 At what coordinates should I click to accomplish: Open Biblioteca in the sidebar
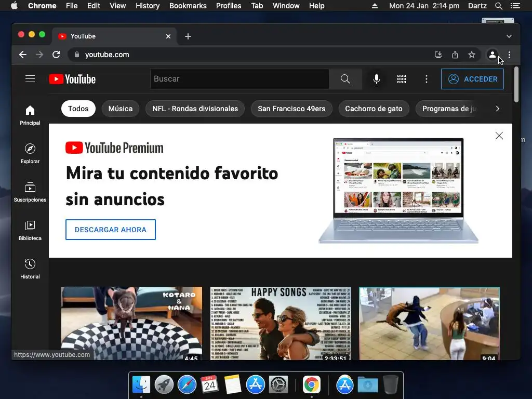(30, 231)
